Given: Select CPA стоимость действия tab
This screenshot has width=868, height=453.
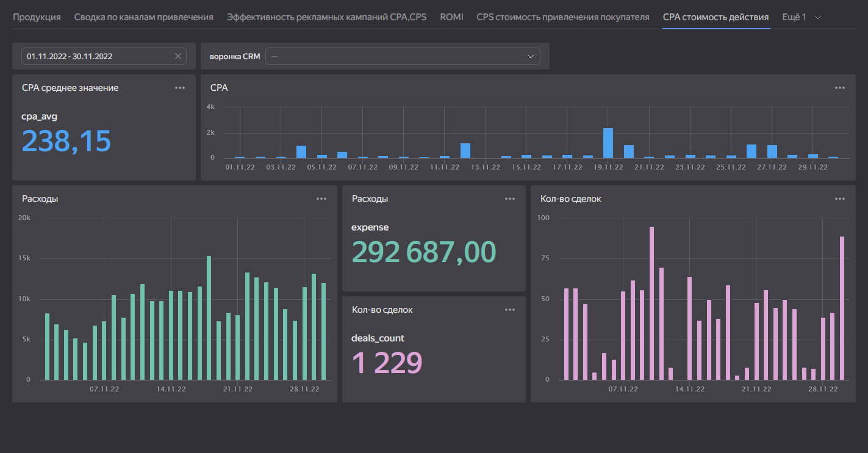Looking at the screenshot, I should pyautogui.click(x=716, y=17).
